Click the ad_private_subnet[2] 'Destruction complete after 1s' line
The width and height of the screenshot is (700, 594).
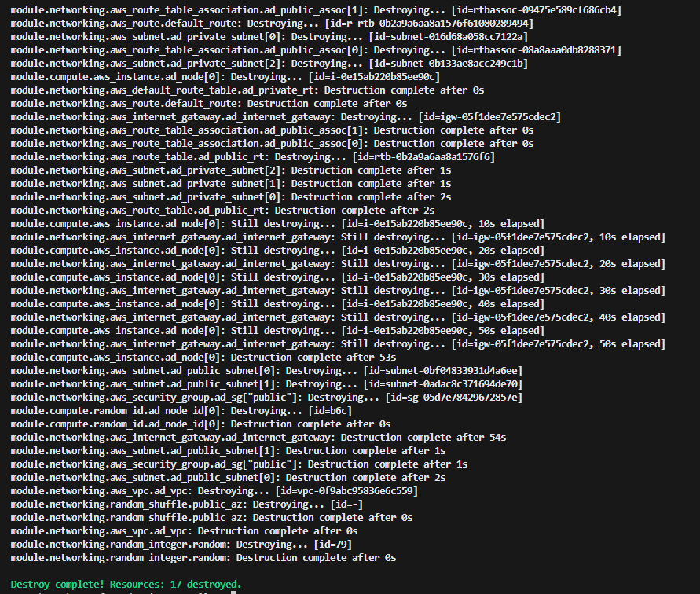[x=231, y=170]
